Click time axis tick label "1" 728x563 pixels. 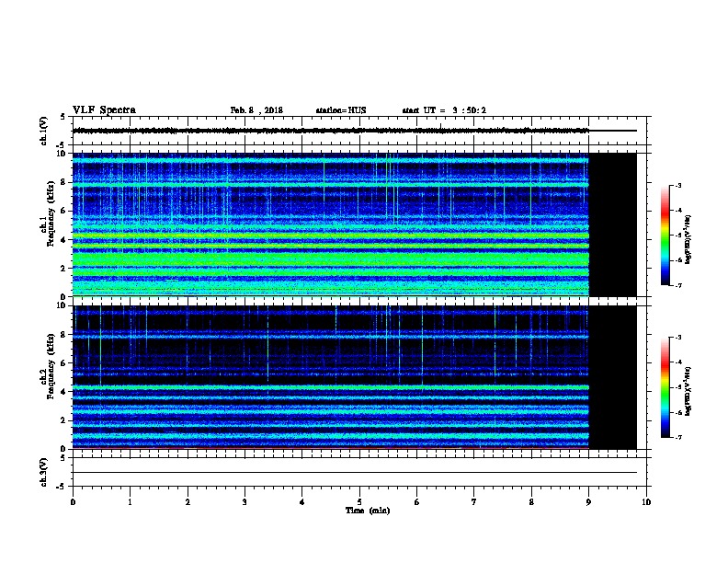[x=130, y=501]
